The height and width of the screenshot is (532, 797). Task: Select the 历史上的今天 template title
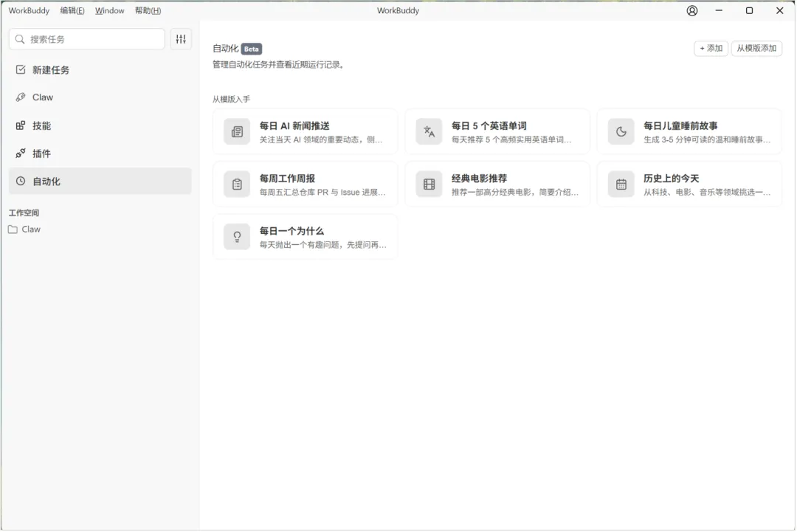pyautogui.click(x=671, y=179)
